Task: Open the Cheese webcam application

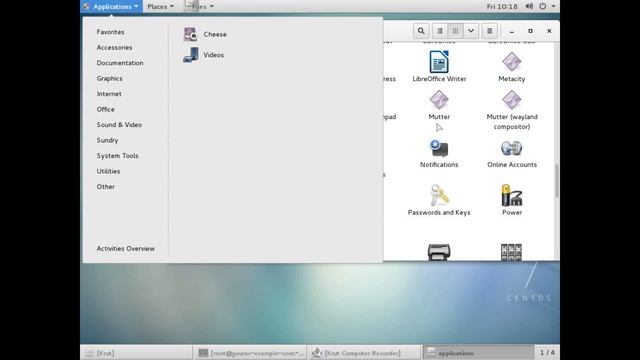Action: (205, 34)
